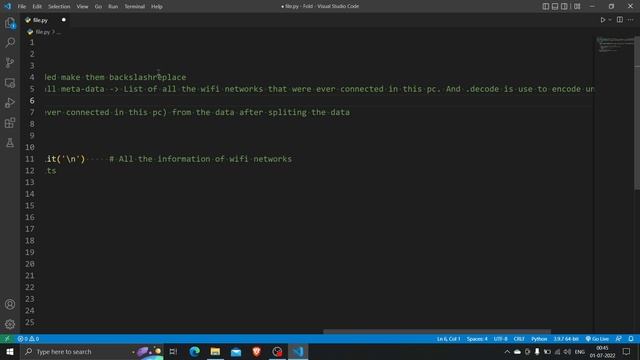Open Windows Action Center notifications
The image size is (640, 360).
tap(626, 351)
